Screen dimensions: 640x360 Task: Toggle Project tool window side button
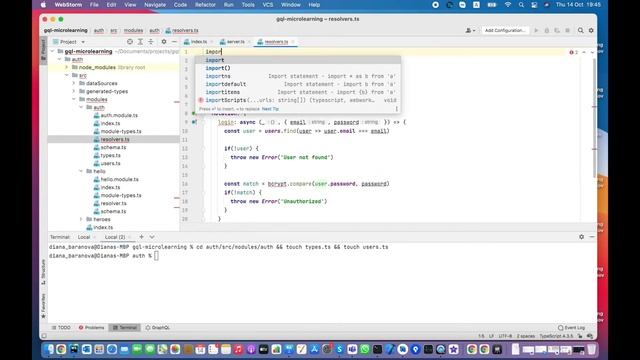[44, 50]
